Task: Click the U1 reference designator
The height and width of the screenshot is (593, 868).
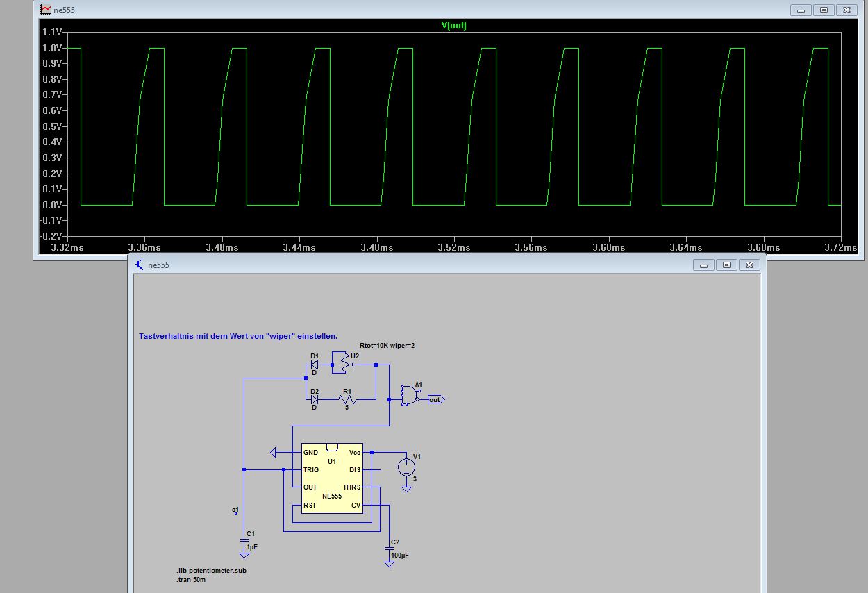Action: point(332,461)
